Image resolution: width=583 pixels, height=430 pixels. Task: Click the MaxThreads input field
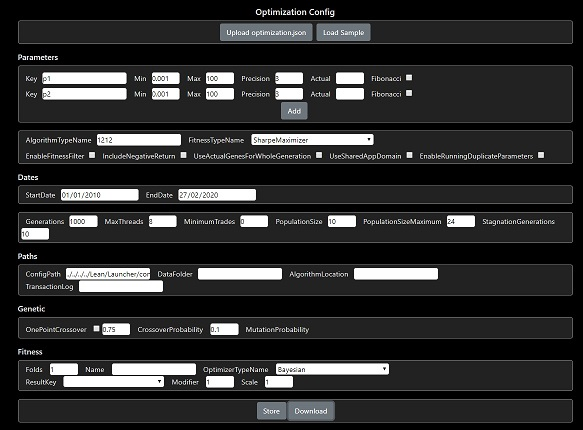point(162,221)
